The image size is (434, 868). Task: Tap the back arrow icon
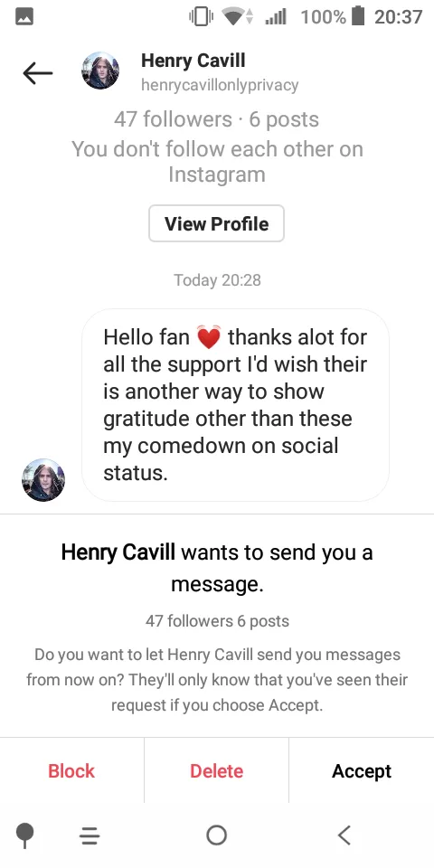(38, 73)
